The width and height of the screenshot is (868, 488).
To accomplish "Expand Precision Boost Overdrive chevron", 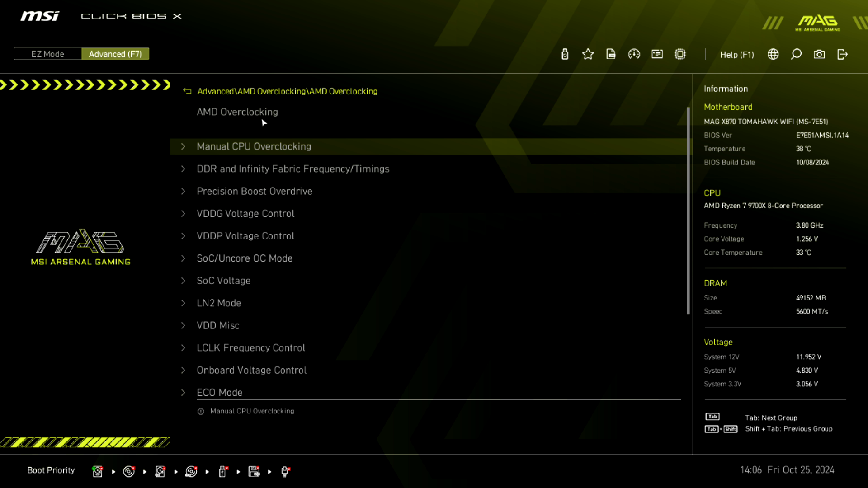I will click(x=183, y=191).
